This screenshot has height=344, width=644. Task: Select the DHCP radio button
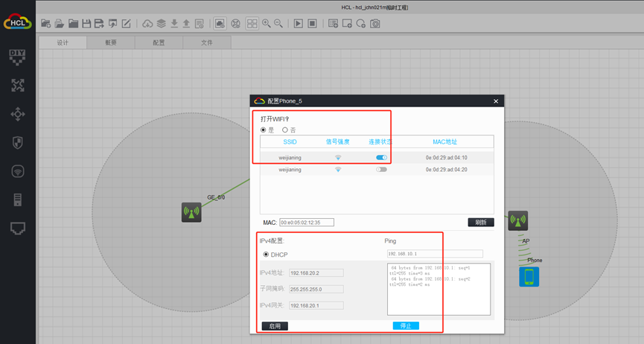(x=266, y=255)
